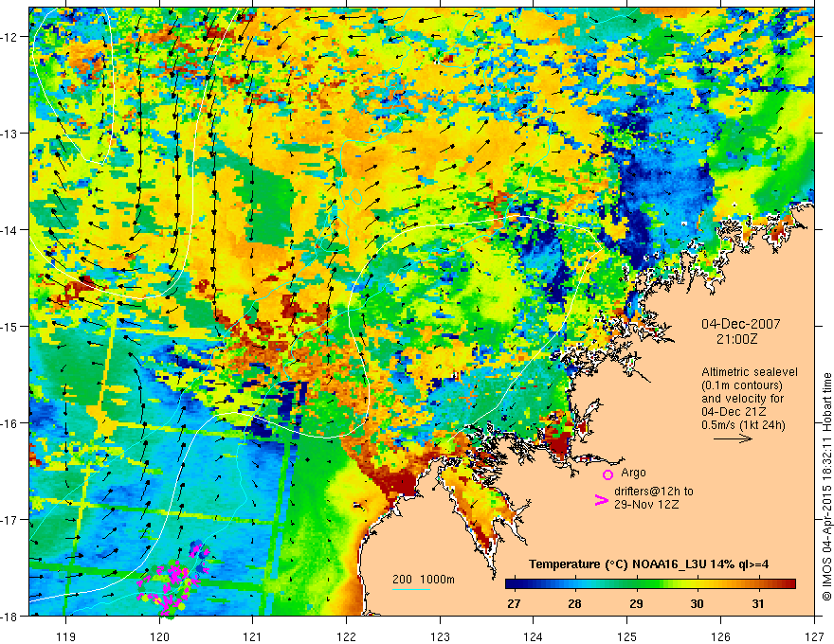
Task: Click the latitude axis label -13
Action: click(x=10, y=134)
